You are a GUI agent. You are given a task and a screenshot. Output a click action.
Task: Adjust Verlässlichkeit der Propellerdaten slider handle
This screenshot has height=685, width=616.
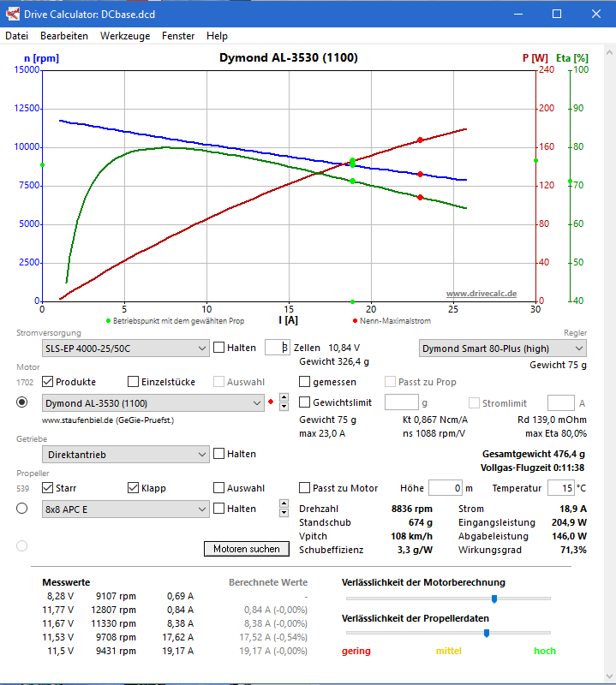(x=486, y=633)
